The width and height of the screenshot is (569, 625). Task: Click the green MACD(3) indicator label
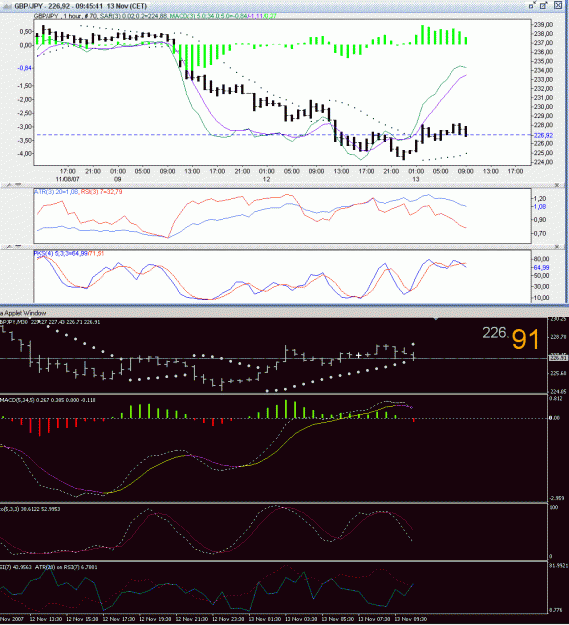(x=208, y=16)
